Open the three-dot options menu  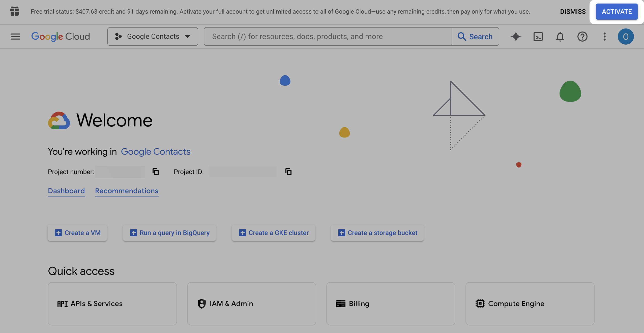click(604, 37)
